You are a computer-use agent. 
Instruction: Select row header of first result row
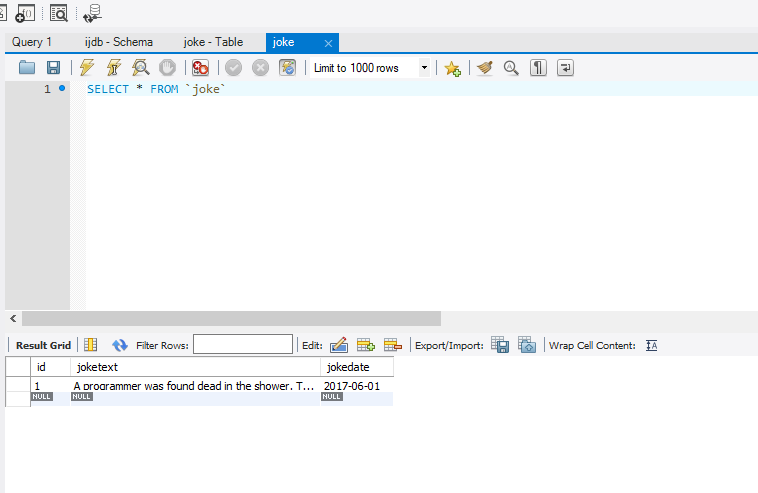point(18,386)
